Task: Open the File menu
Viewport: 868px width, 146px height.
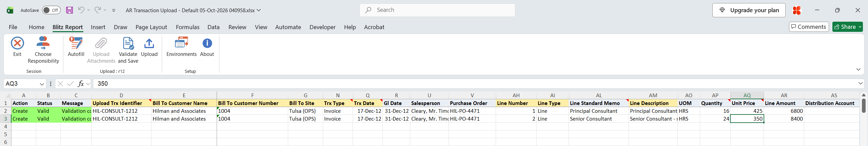Action: (x=13, y=27)
